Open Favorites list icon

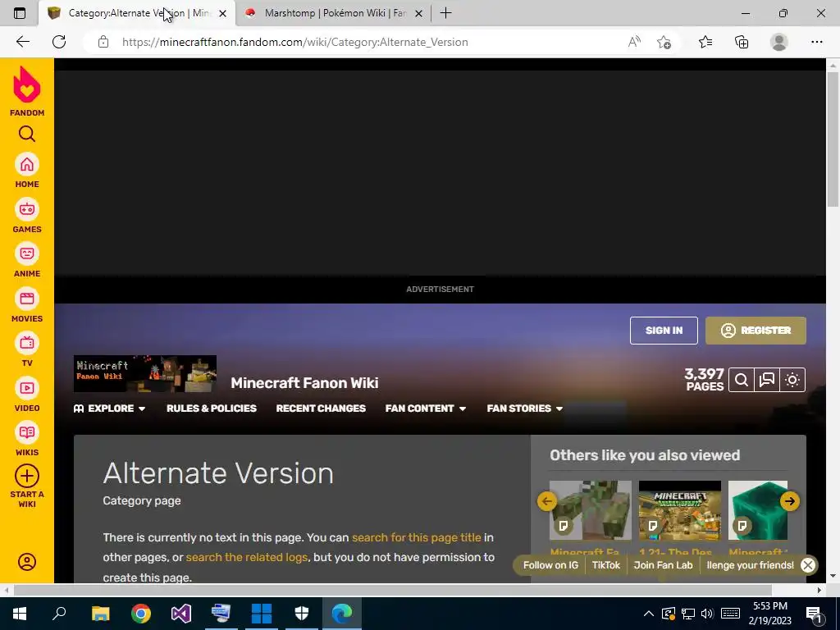(705, 42)
